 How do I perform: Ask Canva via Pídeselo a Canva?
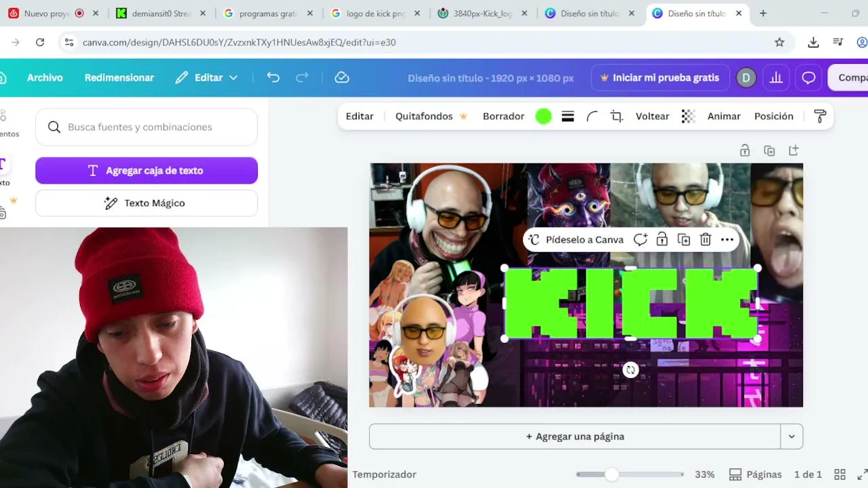pos(576,239)
